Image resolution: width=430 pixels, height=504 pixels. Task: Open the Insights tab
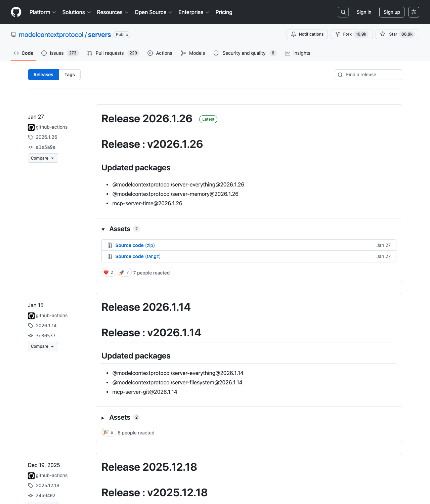point(298,53)
